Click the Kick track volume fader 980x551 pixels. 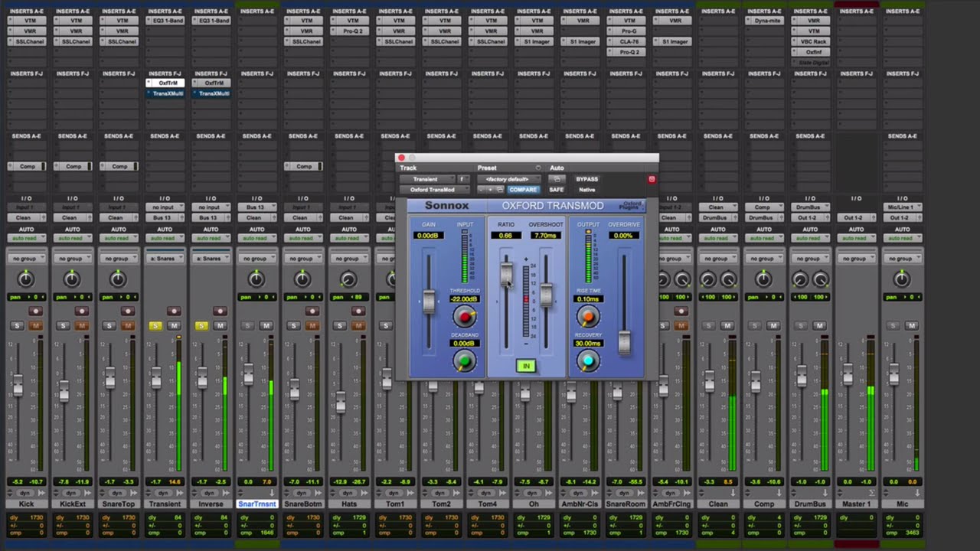18,386
